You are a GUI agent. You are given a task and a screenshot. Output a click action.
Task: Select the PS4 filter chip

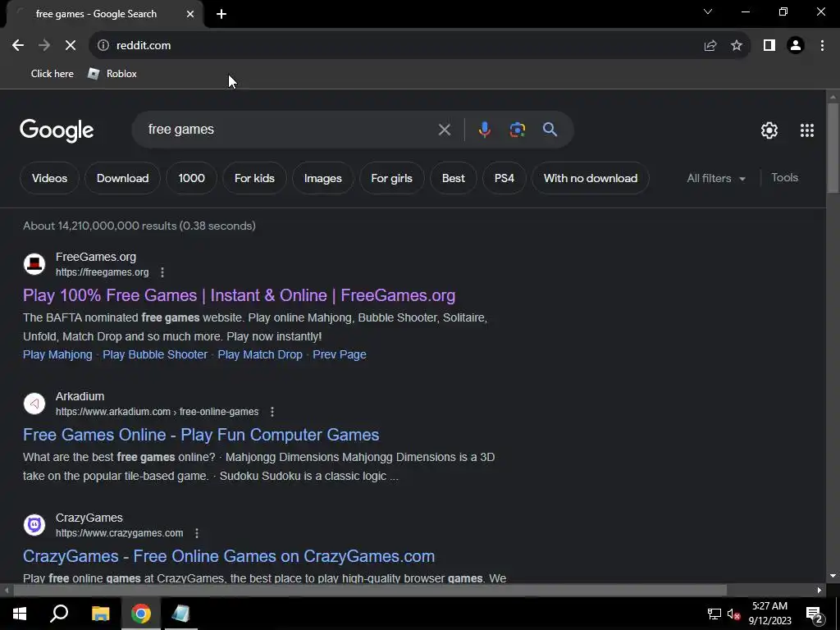pos(504,178)
